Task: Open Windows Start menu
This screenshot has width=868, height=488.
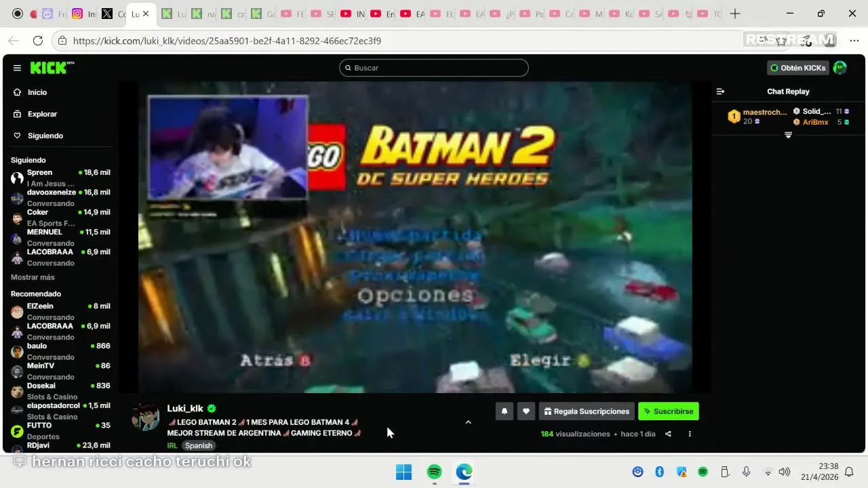Action: pos(403,472)
